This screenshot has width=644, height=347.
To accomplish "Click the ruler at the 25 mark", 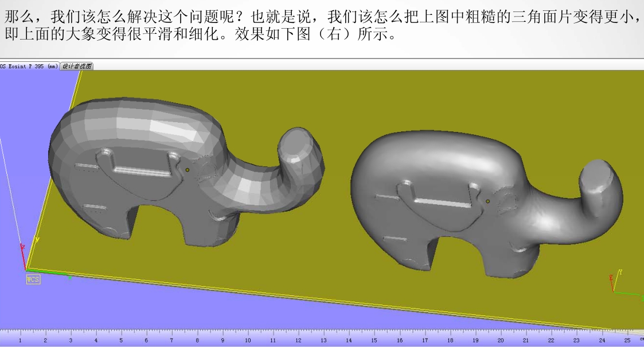I will point(627,340).
